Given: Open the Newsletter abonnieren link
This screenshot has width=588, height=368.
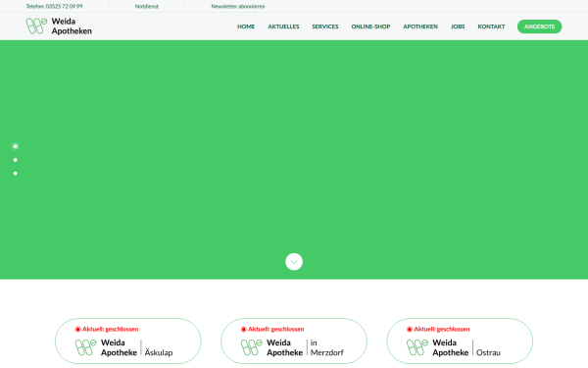Looking at the screenshot, I should (238, 7).
